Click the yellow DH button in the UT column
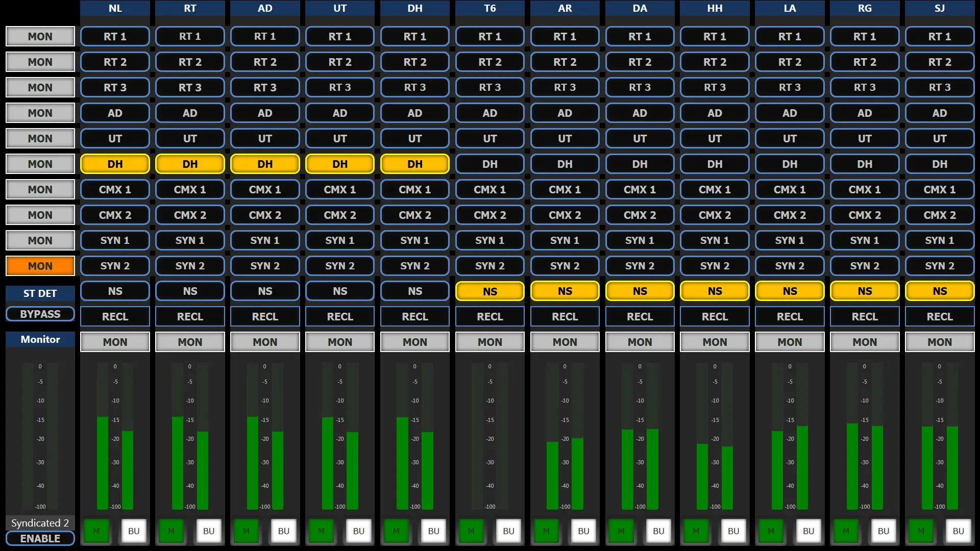 point(340,164)
